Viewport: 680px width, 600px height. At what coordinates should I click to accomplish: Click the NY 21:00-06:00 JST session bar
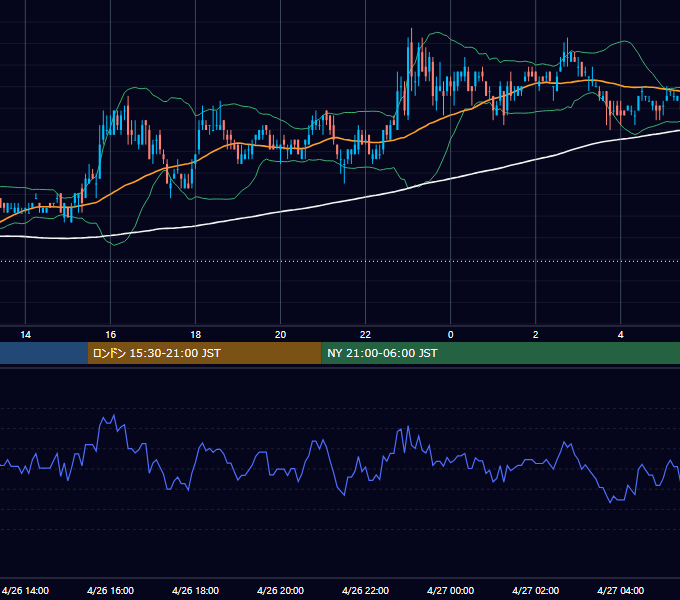point(500,353)
